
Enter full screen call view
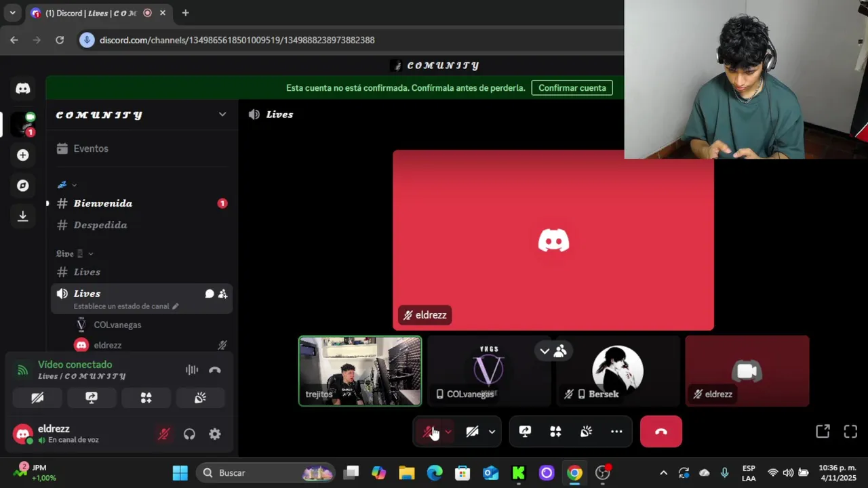850,432
